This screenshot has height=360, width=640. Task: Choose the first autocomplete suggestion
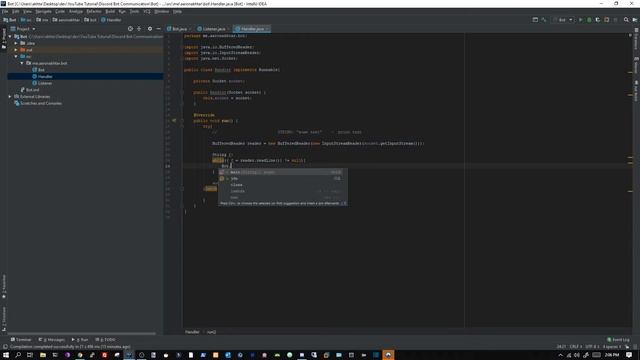coord(283,172)
